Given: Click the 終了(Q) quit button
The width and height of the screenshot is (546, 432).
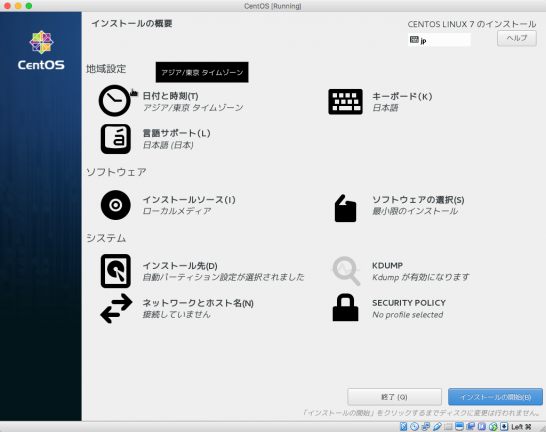Looking at the screenshot, I should pyautogui.click(x=394, y=397).
